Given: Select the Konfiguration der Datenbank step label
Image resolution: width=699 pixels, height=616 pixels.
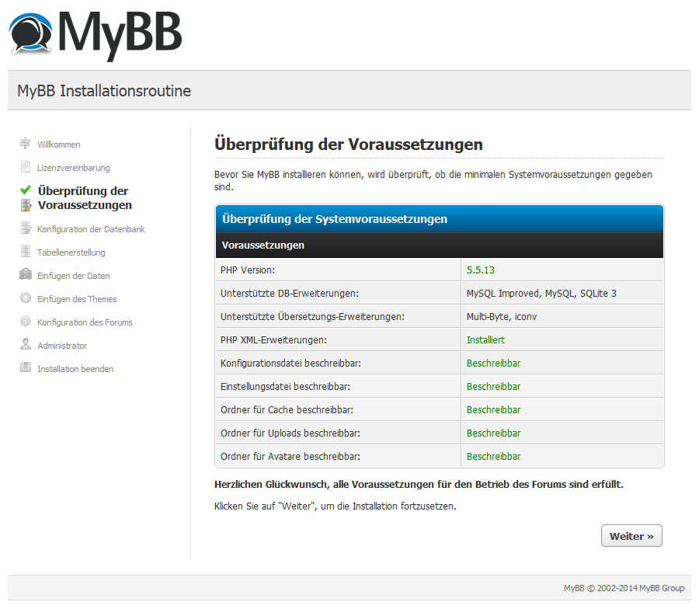Looking at the screenshot, I should [x=92, y=229].
